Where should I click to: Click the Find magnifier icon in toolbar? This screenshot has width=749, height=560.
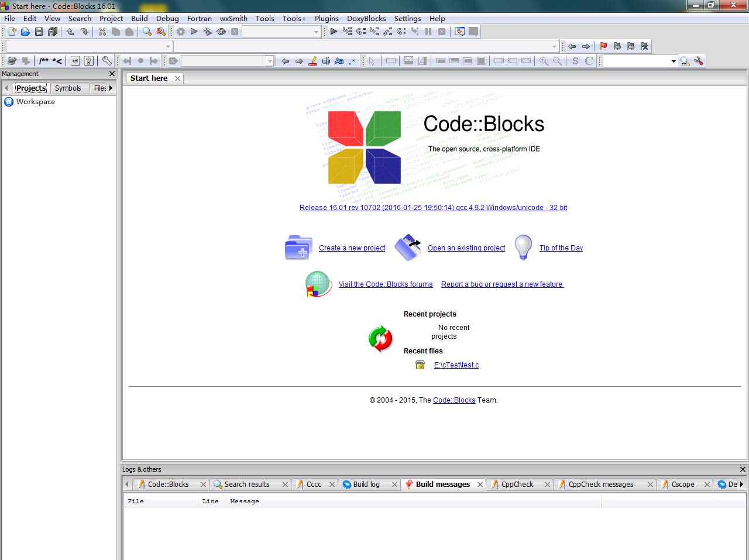pos(147,32)
